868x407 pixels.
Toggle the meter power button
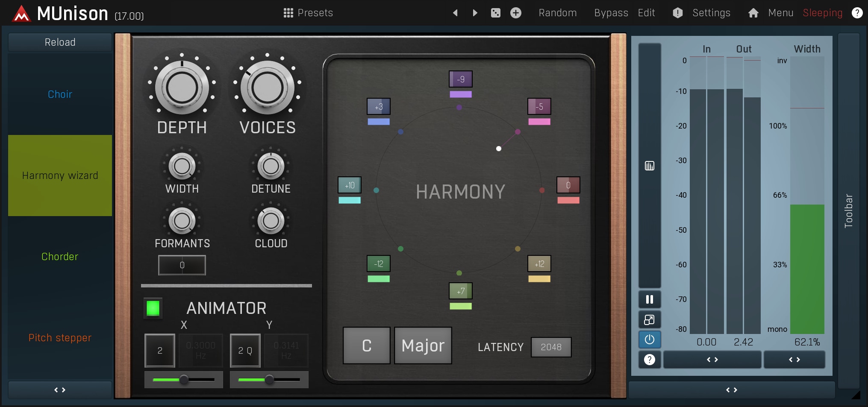[649, 340]
